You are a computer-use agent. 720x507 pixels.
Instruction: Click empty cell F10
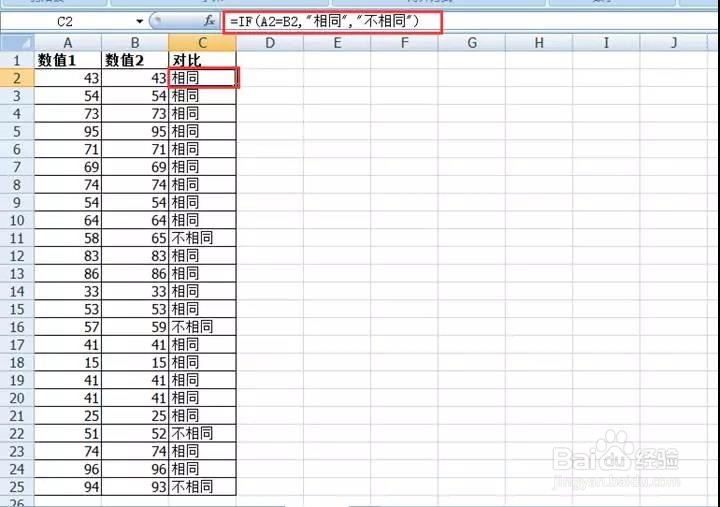tap(404, 220)
